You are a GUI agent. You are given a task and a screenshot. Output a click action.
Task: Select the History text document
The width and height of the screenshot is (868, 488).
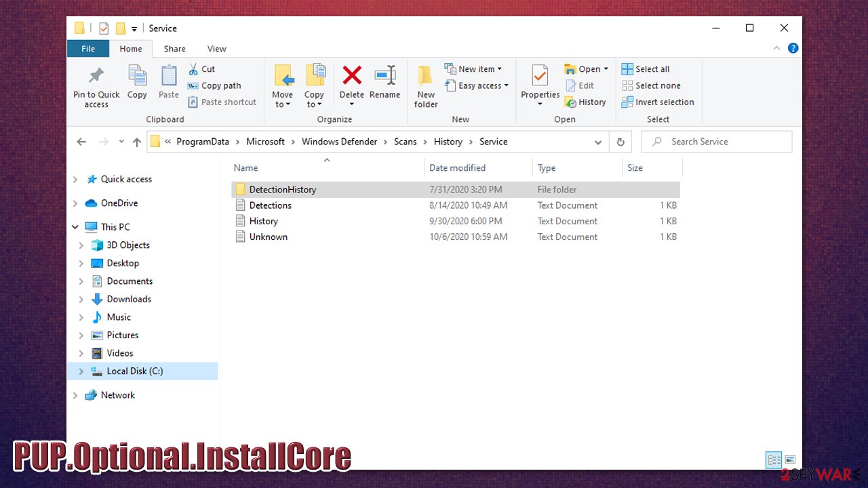pyautogui.click(x=455, y=221)
